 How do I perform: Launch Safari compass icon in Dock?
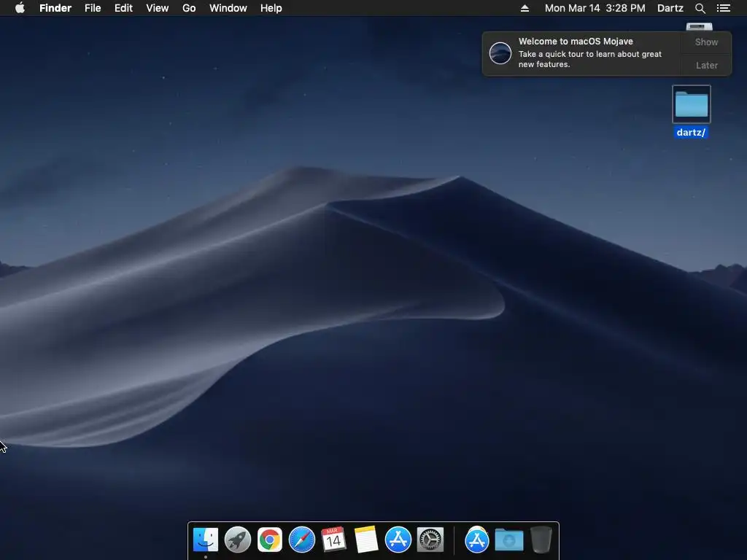click(x=302, y=540)
